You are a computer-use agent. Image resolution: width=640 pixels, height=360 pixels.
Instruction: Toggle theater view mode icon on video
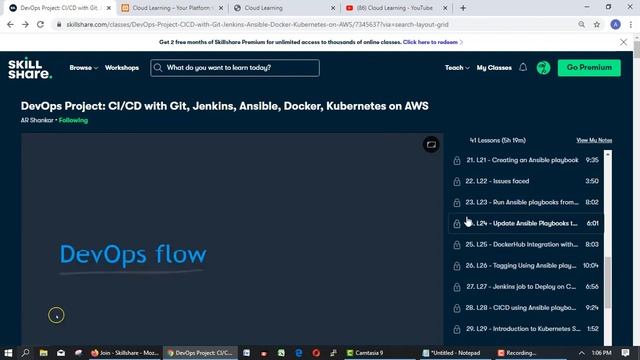431,144
